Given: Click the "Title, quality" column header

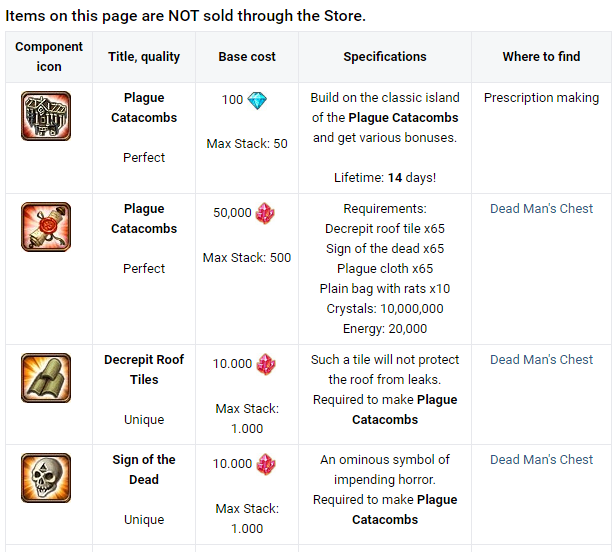Looking at the screenshot, I should click(x=144, y=57).
